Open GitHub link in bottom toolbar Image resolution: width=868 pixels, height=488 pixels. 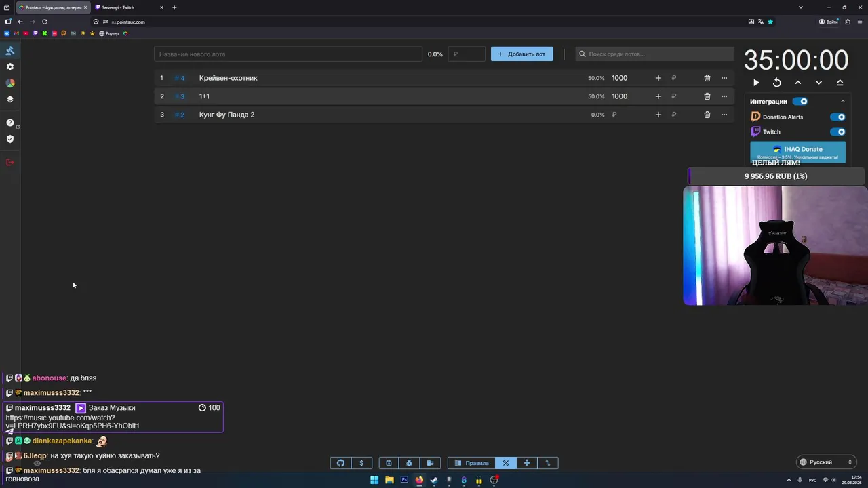point(340,463)
